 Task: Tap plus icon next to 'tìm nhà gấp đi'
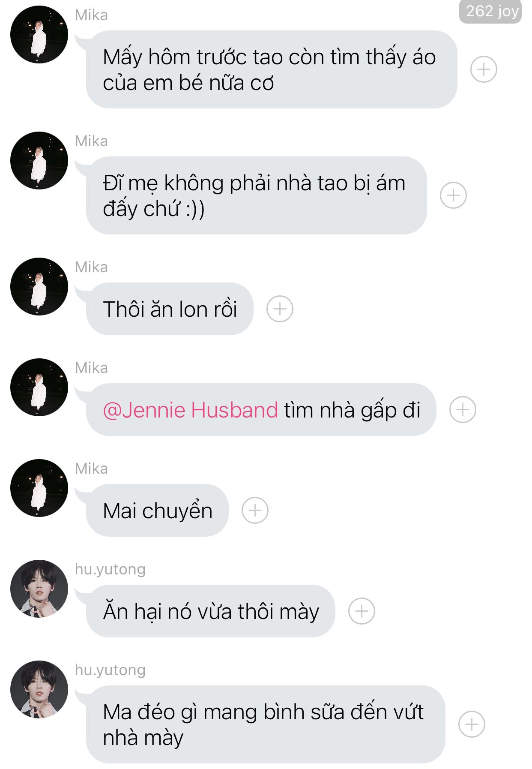(463, 409)
